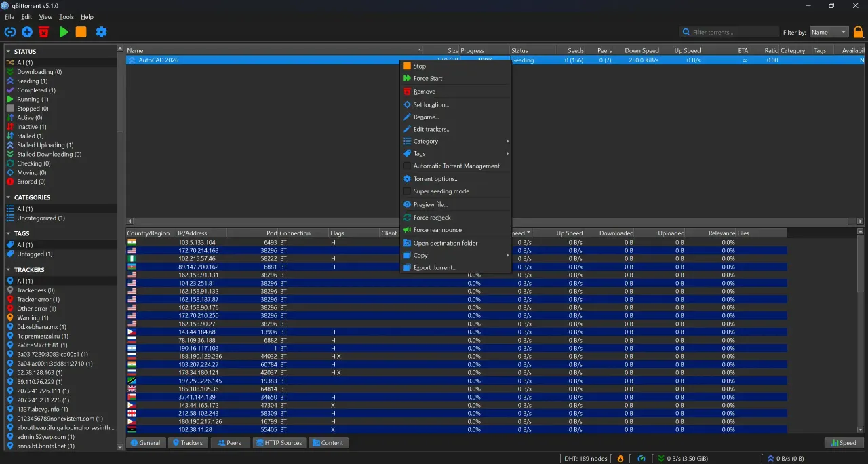Select Force recheck in context menu
This screenshot has width=868, height=464.
pyautogui.click(x=455, y=218)
